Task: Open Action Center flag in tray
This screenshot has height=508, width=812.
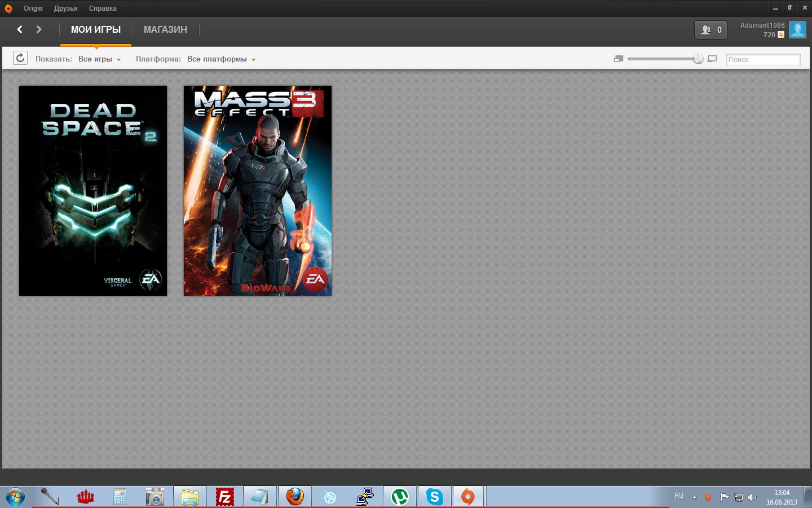Action: [x=725, y=497]
